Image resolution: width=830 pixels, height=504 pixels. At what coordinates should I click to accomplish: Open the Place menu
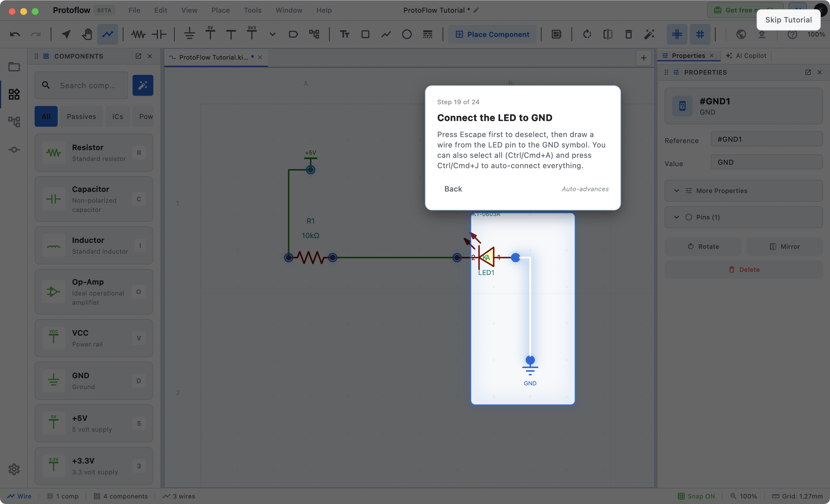221,10
